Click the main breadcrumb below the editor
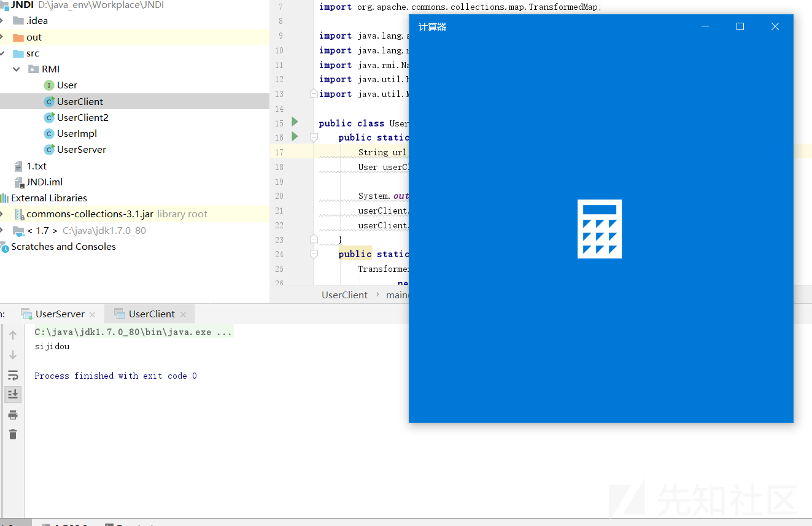 397,295
